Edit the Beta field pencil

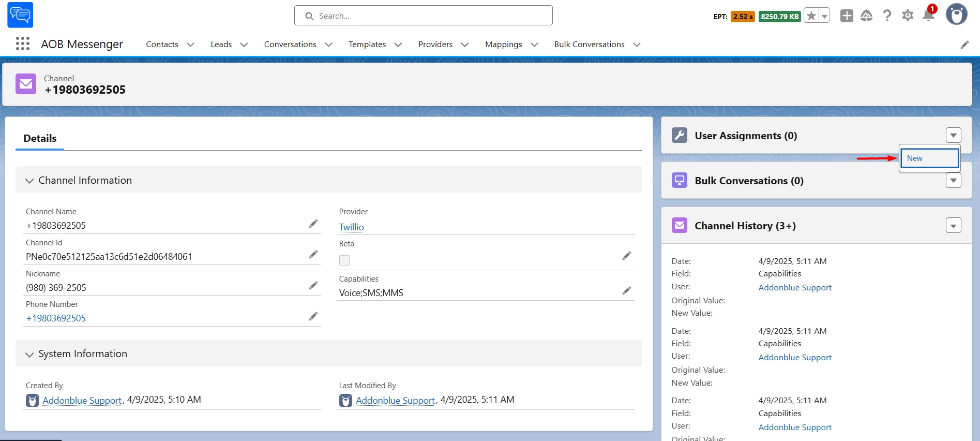pos(627,256)
